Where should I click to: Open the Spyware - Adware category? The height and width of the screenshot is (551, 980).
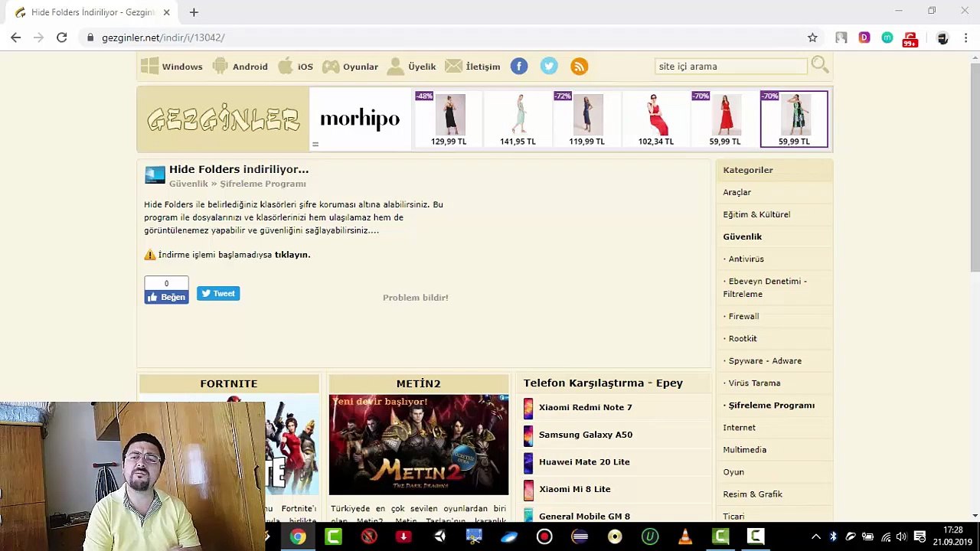tap(765, 361)
